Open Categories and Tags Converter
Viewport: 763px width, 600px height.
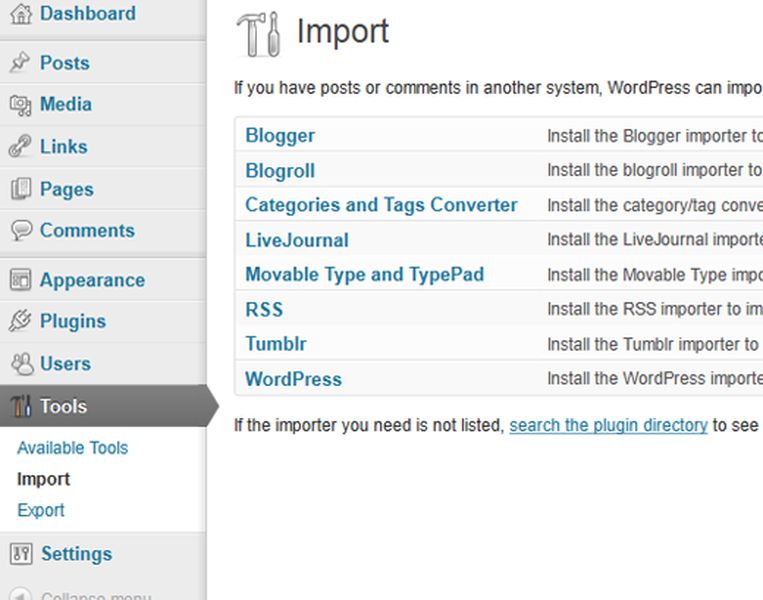(381, 205)
